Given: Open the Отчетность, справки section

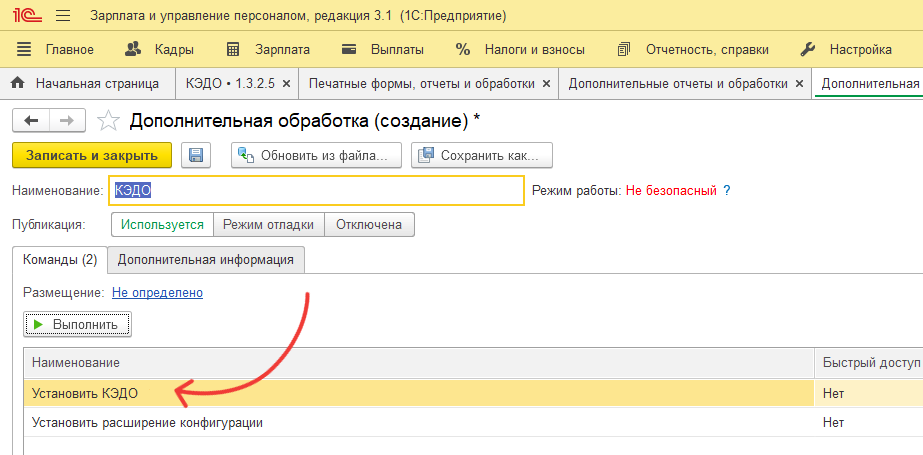Looking at the screenshot, I should 693,50.
